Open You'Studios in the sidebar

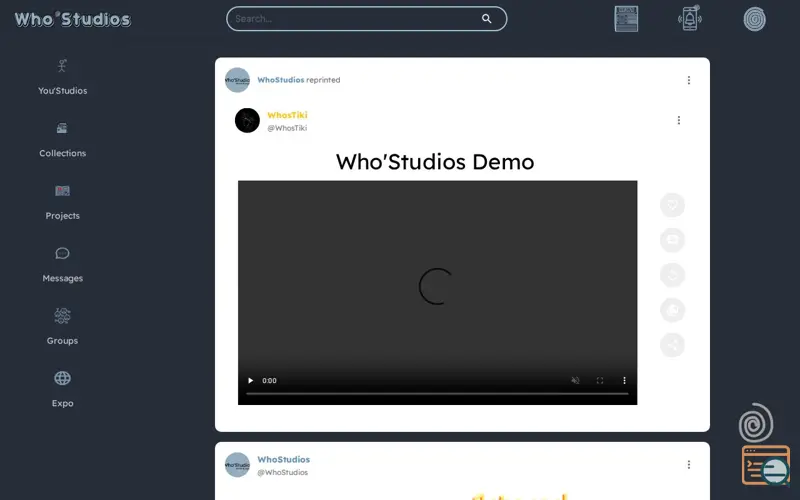pyautogui.click(x=62, y=78)
